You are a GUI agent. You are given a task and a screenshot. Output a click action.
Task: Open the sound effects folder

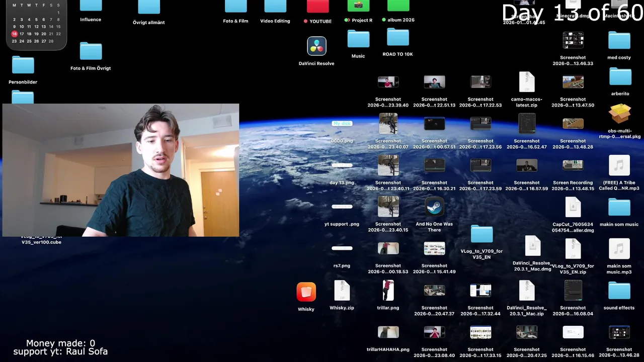(619, 291)
